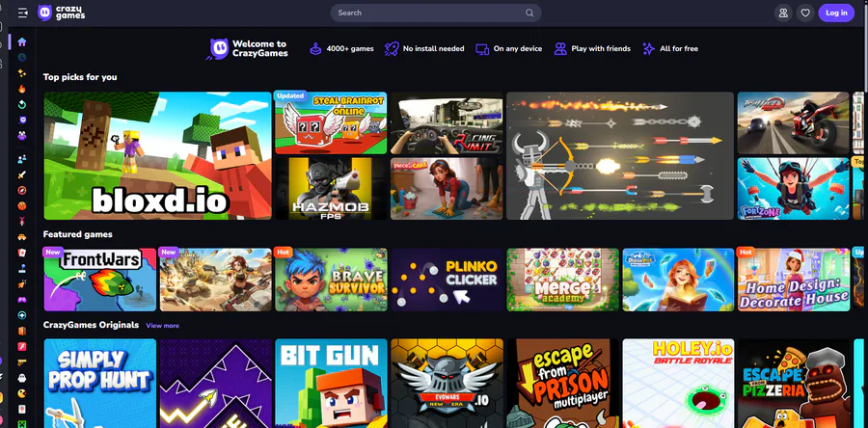Open Car games yellow car icon
This screenshot has width=868, height=428.
click(21, 237)
